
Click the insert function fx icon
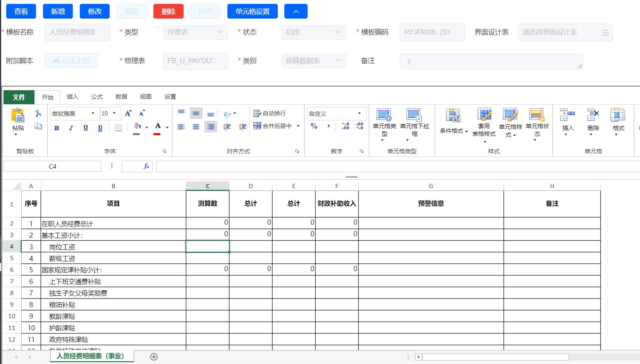146,166
